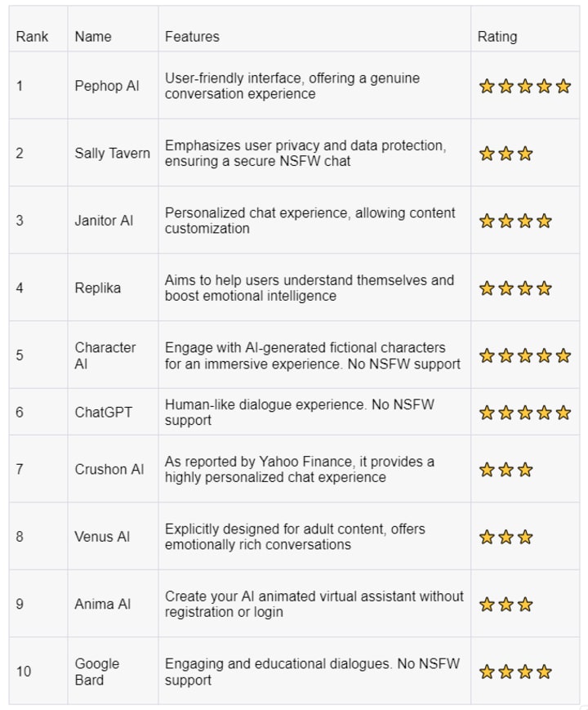Click the fifth star in ChatGPT's rating

(x=563, y=413)
